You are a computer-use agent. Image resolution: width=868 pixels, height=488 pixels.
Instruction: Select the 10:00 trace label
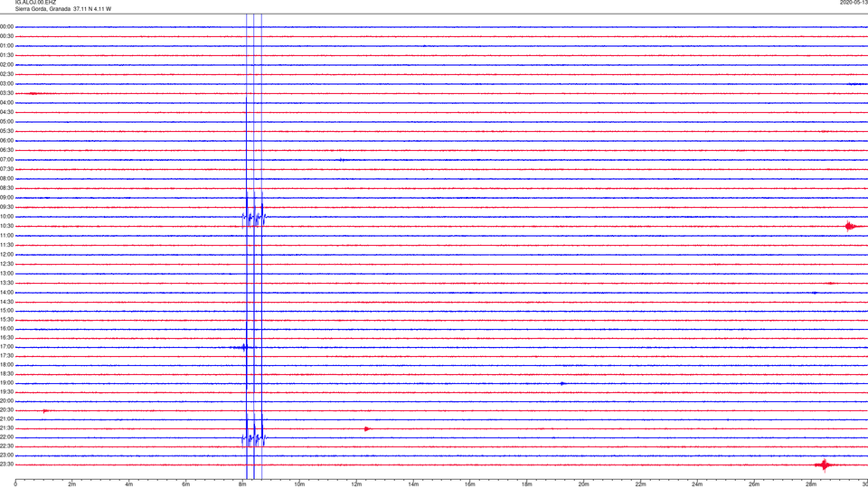[x=6, y=217]
